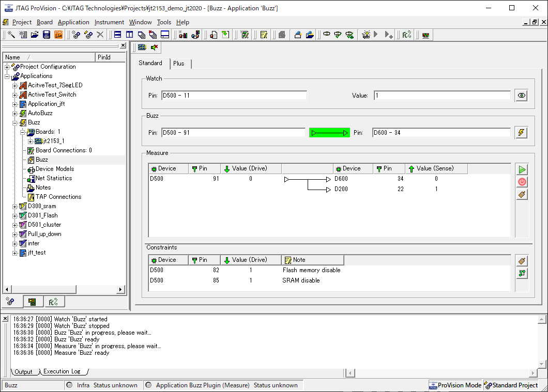Select the Output tab
Viewport: 548px width, 392px height.
click(23, 372)
